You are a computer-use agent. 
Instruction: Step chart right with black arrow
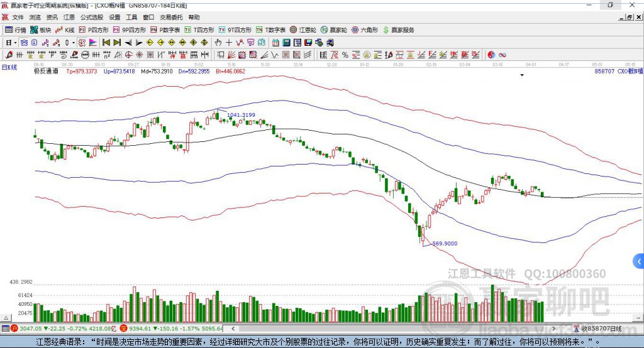tap(139, 43)
